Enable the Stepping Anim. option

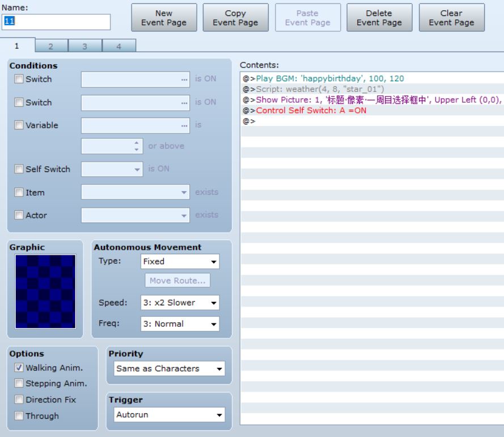tap(19, 383)
